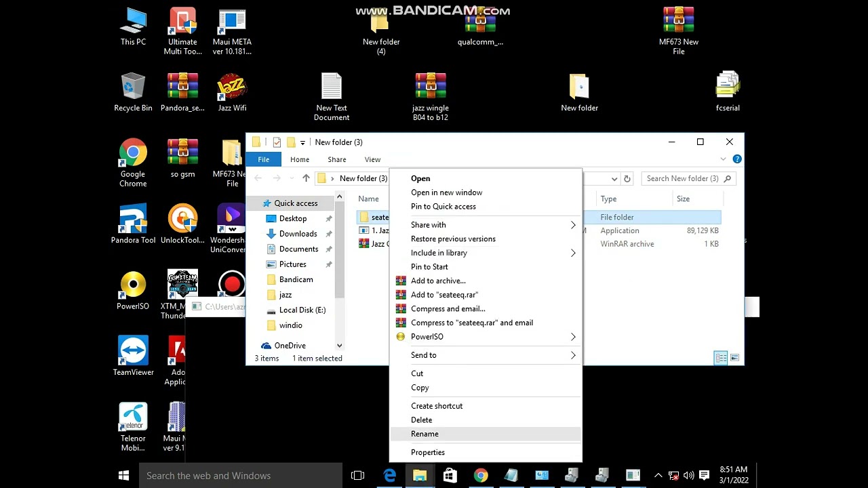Select Delete in the context menu
The width and height of the screenshot is (868, 488).
click(x=486, y=420)
